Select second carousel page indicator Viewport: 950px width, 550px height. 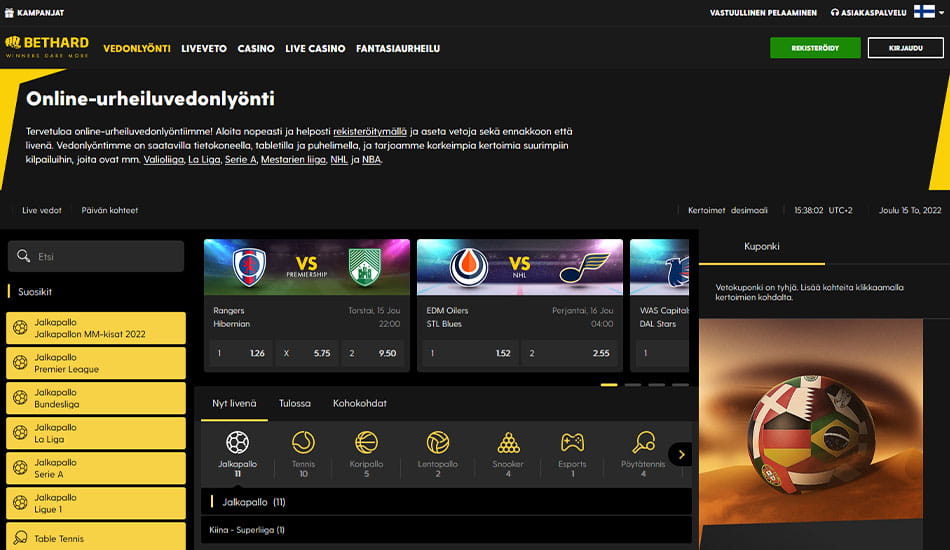click(x=633, y=385)
